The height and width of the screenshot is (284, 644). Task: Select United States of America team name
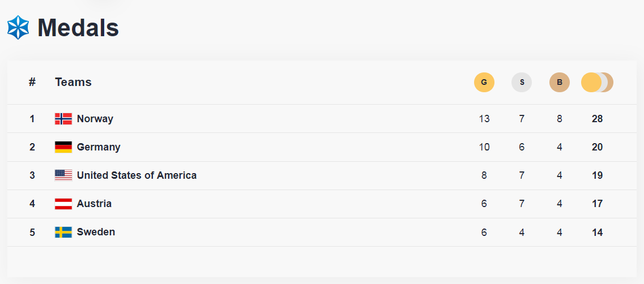tap(137, 175)
